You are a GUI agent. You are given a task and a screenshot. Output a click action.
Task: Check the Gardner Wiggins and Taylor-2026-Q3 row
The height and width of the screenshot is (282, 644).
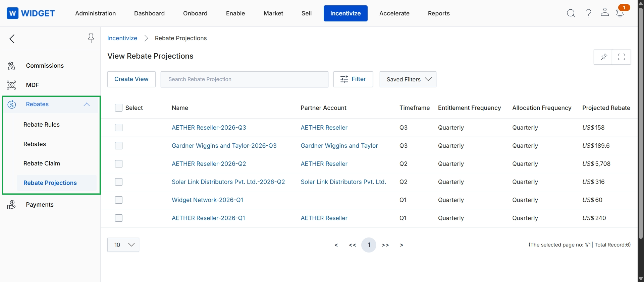[119, 146]
